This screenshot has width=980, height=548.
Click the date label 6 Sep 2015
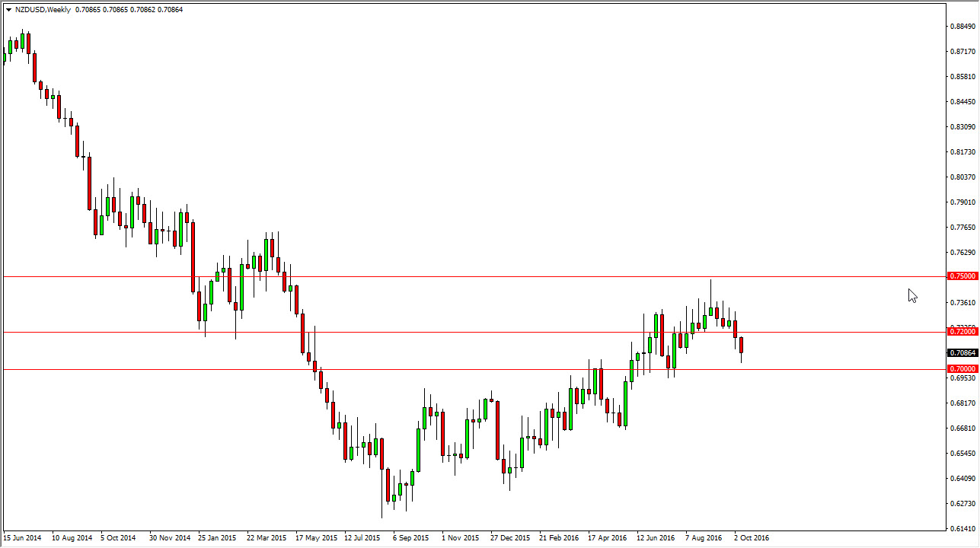pyautogui.click(x=410, y=537)
